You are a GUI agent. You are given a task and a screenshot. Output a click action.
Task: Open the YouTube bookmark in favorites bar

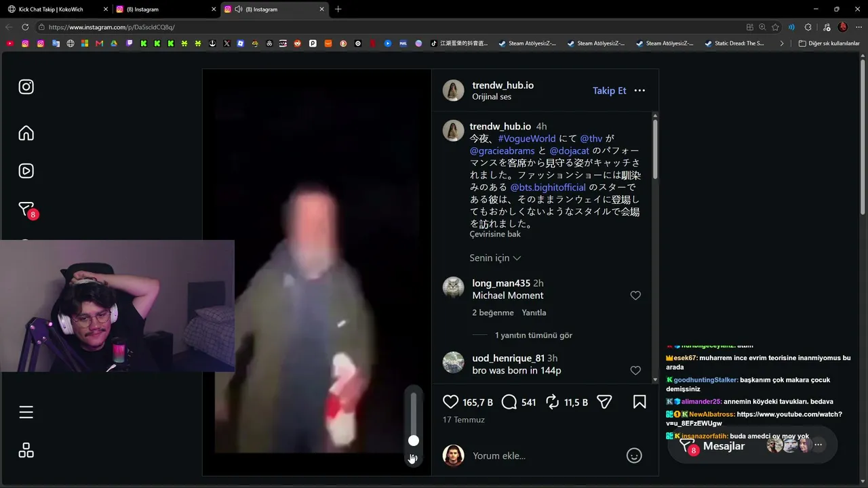(9, 43)
